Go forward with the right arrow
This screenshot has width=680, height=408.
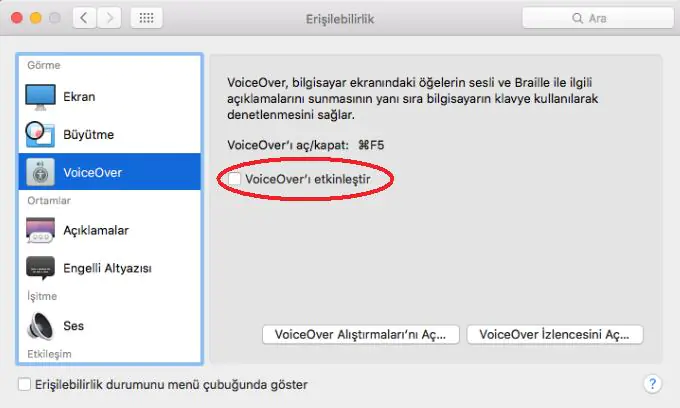tap(109, 18)
